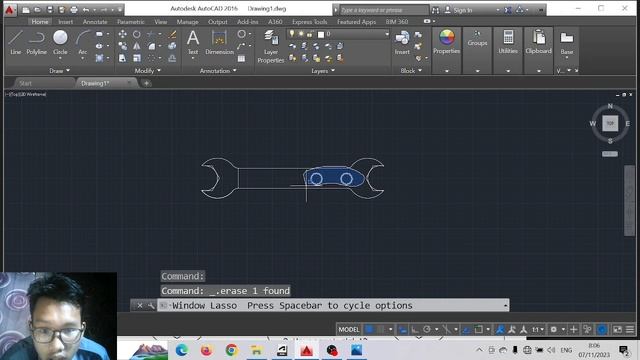
Task: Click the customization wrench in command line
Action: pyautogui.click(x=151, y=305)
